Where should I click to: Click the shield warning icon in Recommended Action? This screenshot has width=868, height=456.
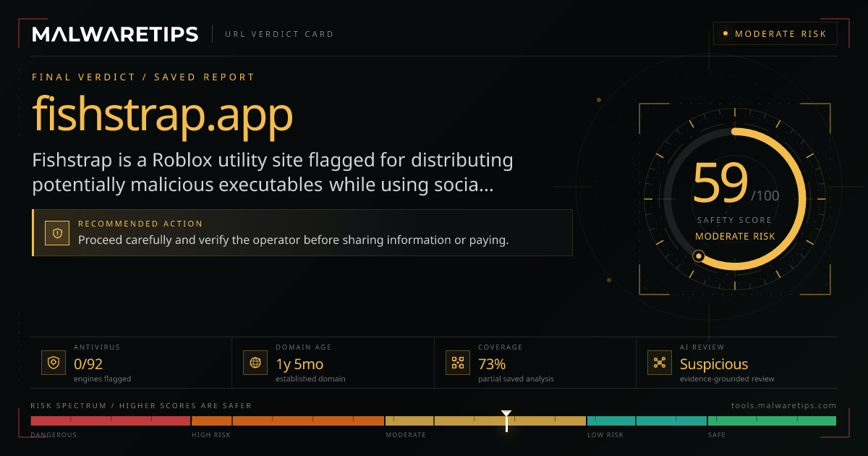(x=57, y=233)
